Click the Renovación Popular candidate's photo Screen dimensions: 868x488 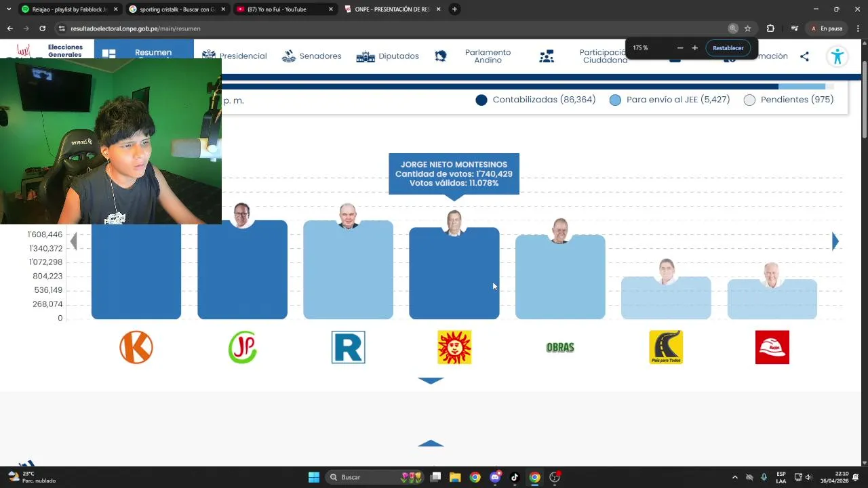click(x=348, y=216)
